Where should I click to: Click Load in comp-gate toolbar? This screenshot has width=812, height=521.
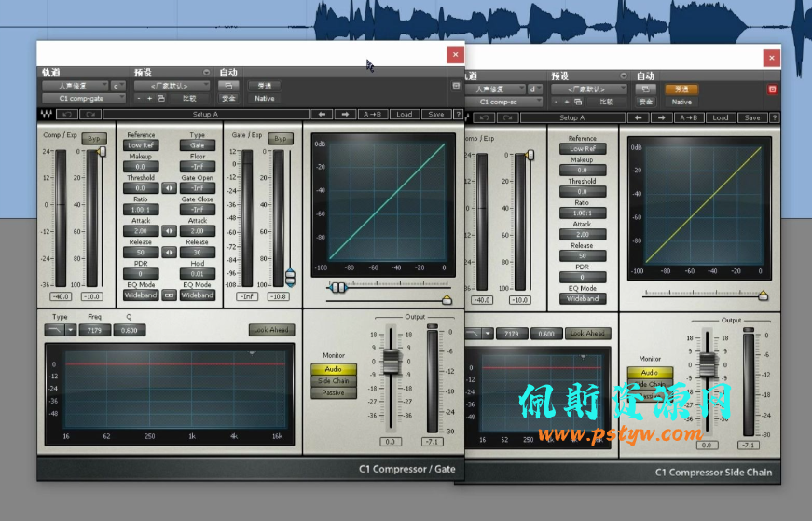tap(405, 115)
